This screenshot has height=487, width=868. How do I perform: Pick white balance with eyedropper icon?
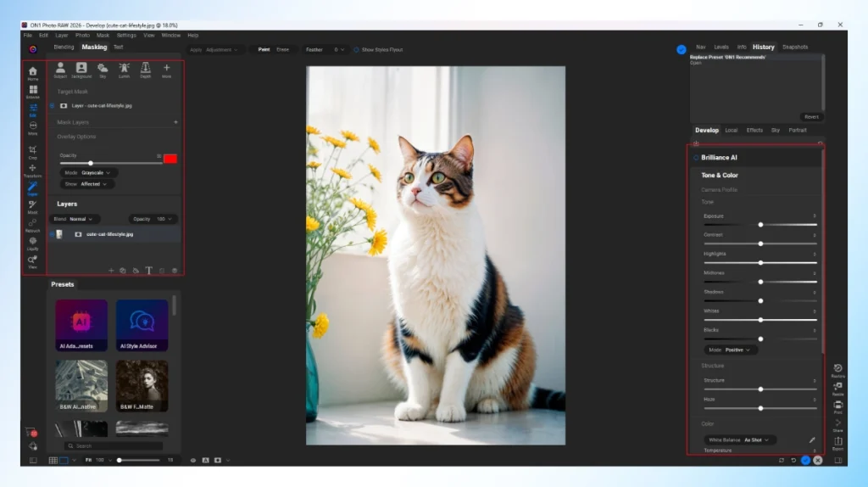(x=811, y=439)
